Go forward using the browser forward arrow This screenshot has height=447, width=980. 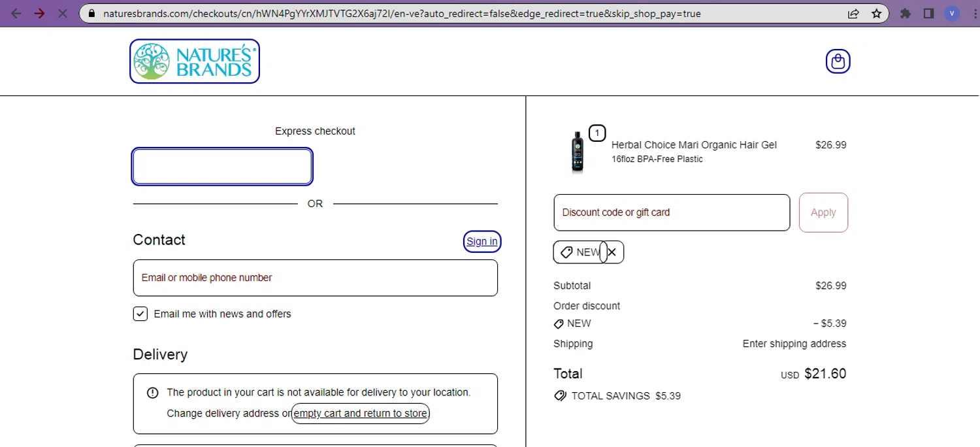40,13
